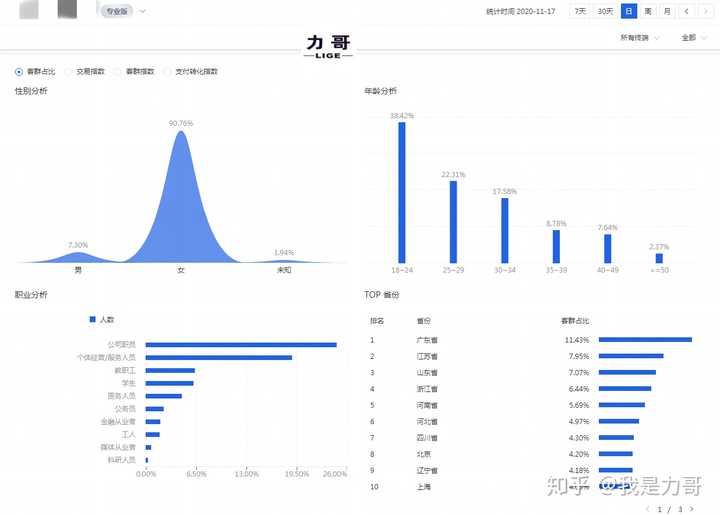Open the 所有终端 dropdown
Image resolution: width=720 pixels, height=515 pixels.
tap(638, 38)
